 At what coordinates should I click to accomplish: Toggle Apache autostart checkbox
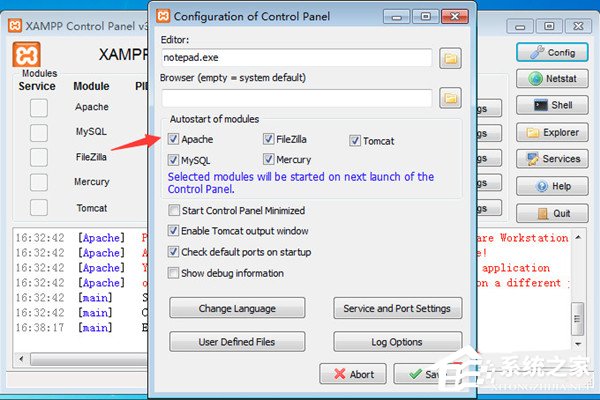[x=173, y=139]
